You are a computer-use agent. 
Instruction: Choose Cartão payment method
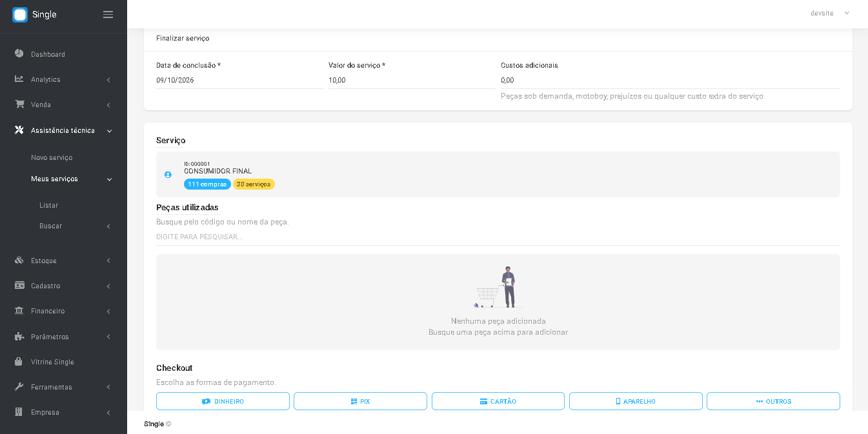pos(498,401)
